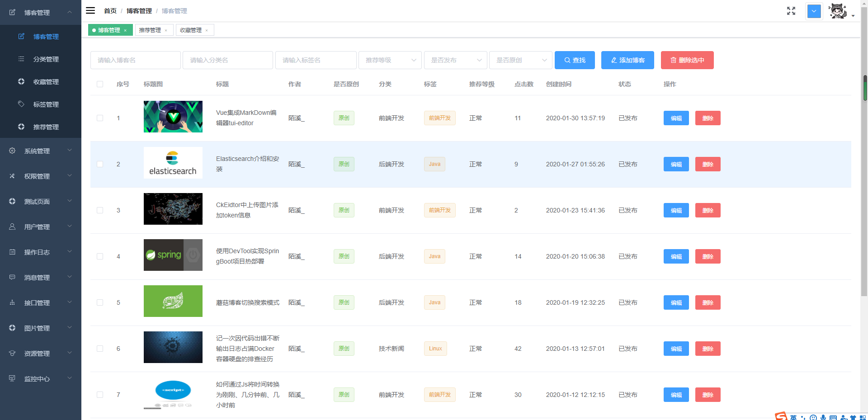Expand the 权限管理 sidebar menu

(41, 176)
